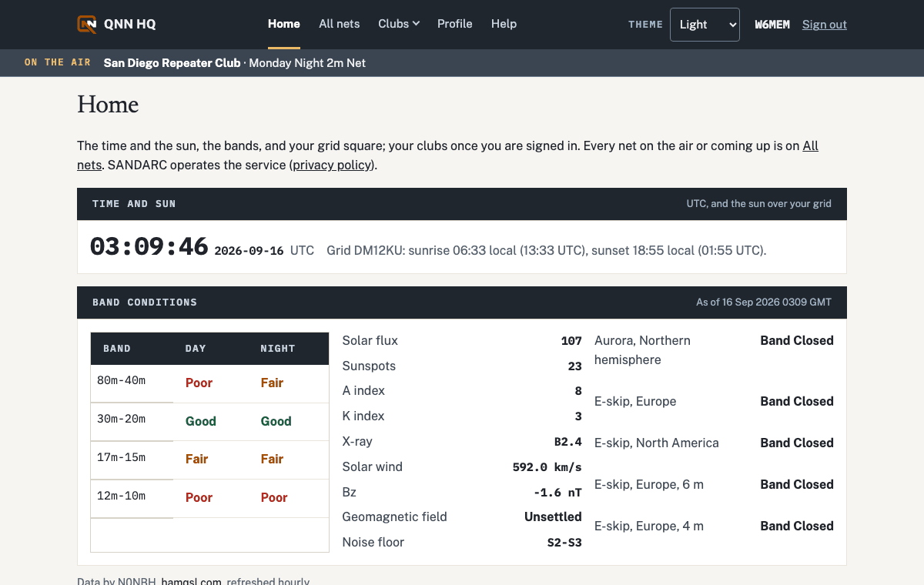Click the 03:09:46 UTC clock
924x585 pixels.
pos(149,247)
